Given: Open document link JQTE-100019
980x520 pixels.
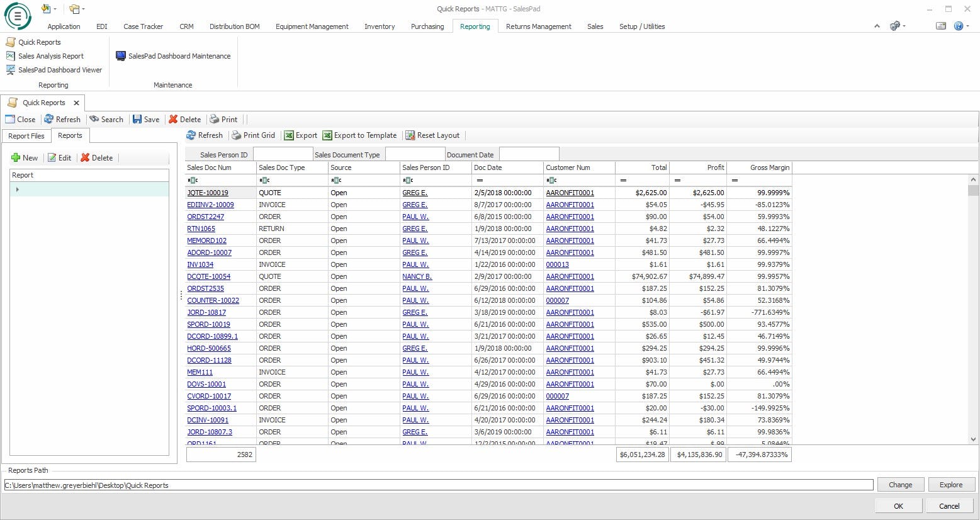Looking at the screenshot, I should click(208, 193).
